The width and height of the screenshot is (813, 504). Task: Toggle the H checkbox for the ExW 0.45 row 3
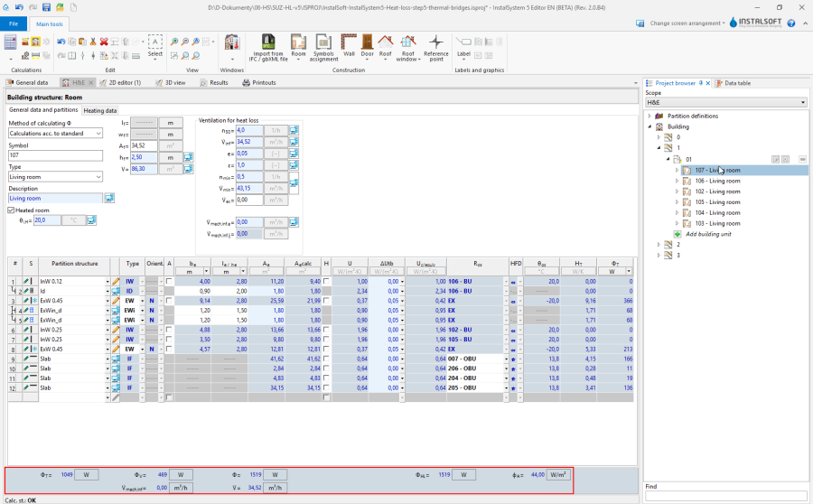pyautogui.click(x=326, y=300)
